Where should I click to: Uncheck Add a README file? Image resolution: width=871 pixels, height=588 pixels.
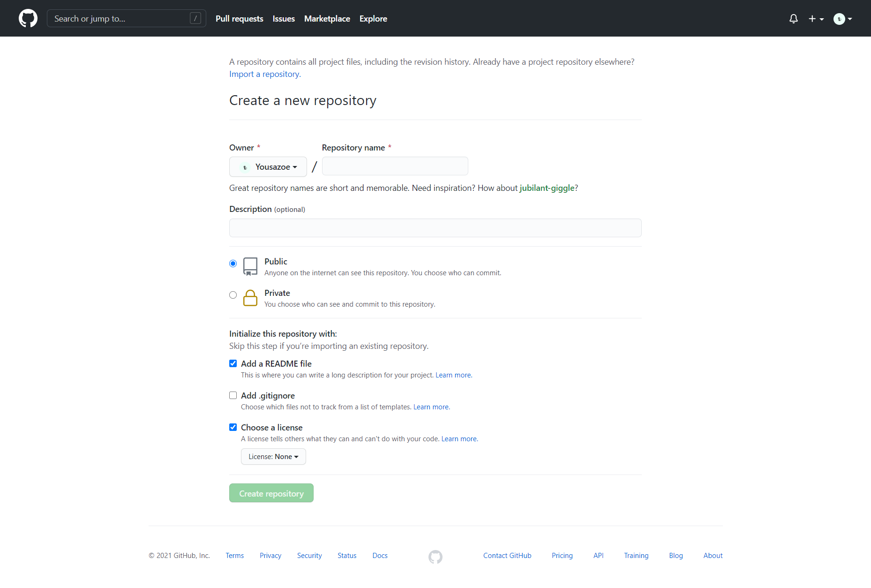point(233,363)
